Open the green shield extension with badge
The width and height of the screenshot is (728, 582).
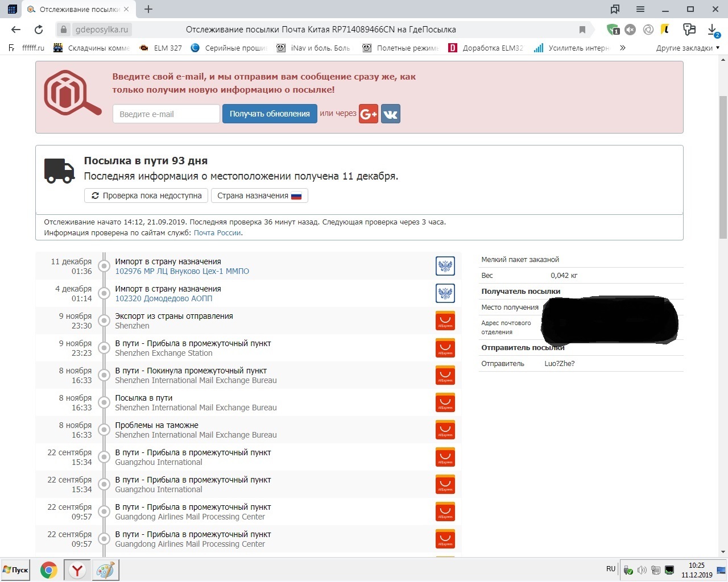point(613,30)
